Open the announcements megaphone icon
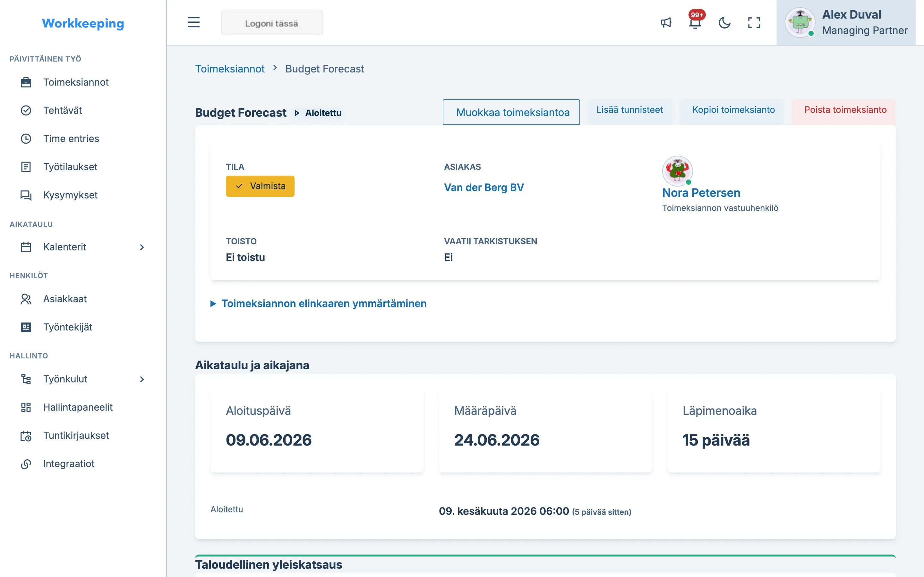This screenshot has width=924, height=577. (666, 22)
